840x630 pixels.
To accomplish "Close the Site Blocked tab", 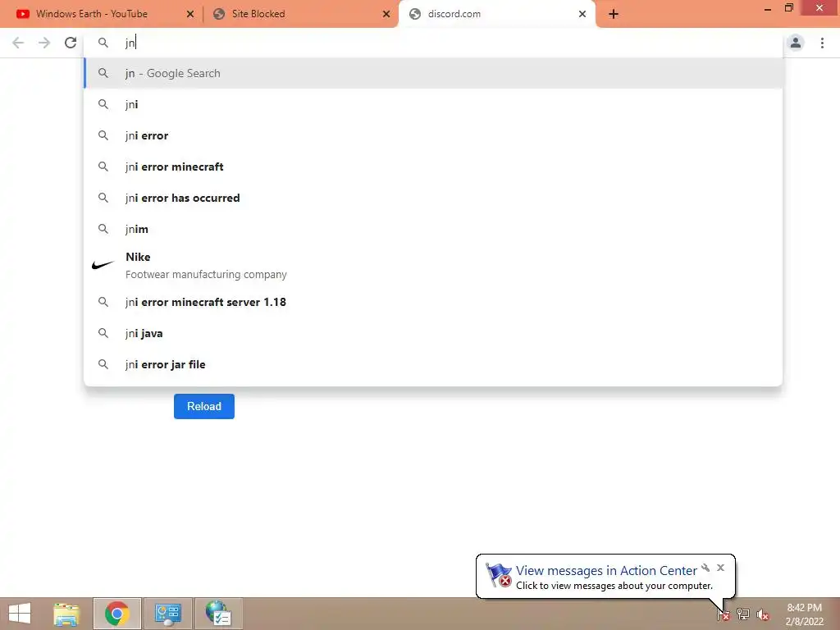I will 386,15.
